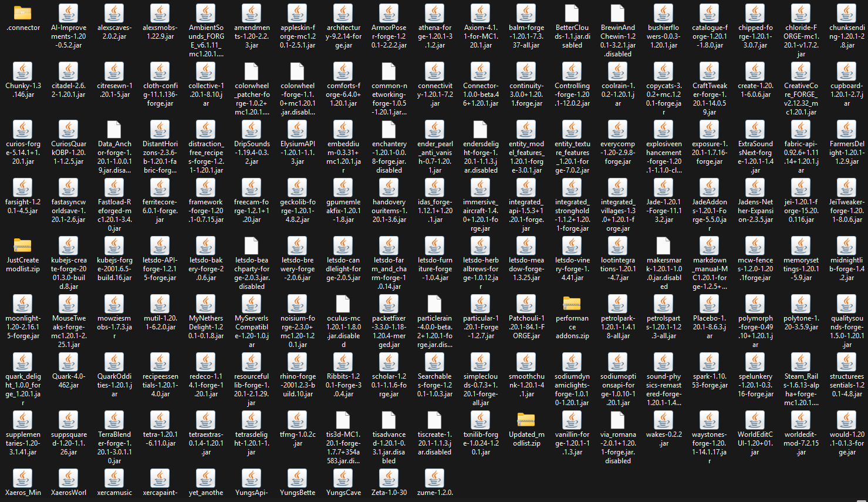Click the 'curios-forge' file name
The width and height of the screenshot is (868, 502).
pos(22,153)
